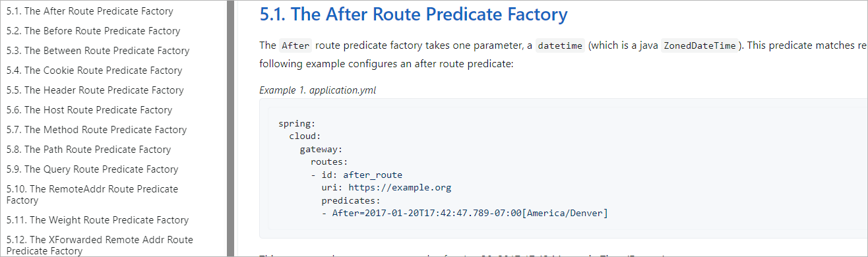Click the sidebar vertical scrollbar divider

(x=231, y=128)
